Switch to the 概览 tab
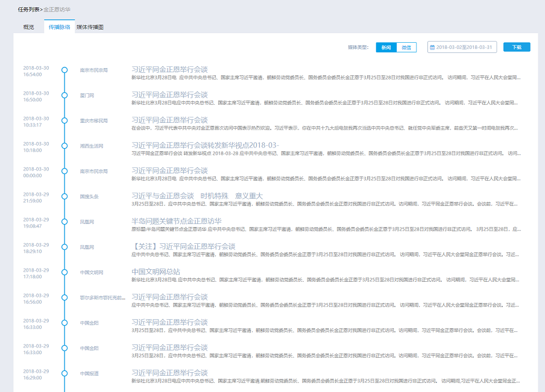 (28, 27)
